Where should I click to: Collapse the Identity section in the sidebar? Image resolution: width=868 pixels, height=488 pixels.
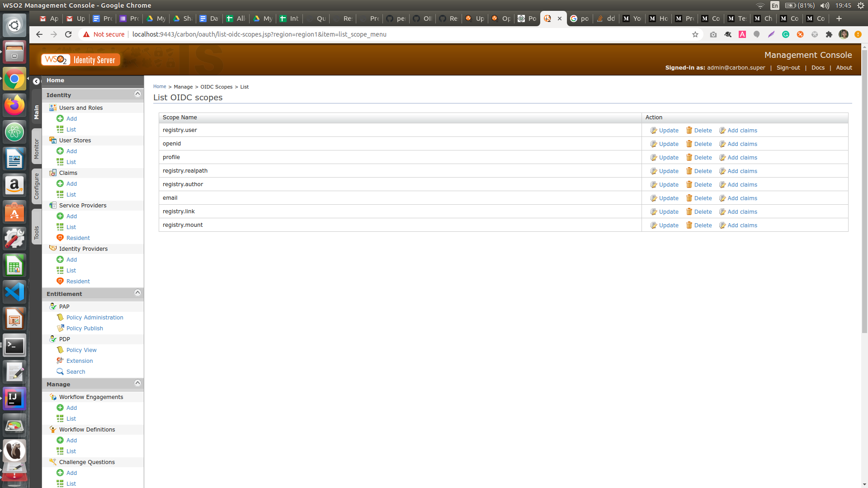pos(137,94)
